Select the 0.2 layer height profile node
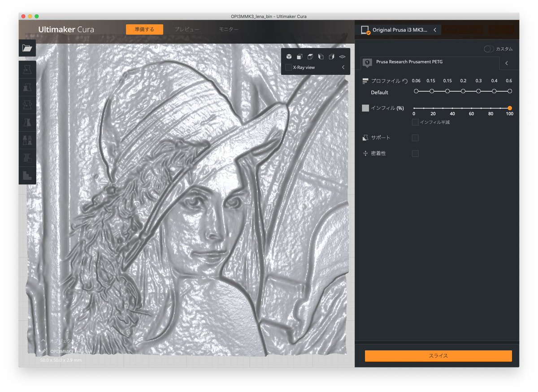538x392 pixels. (463, 91)
